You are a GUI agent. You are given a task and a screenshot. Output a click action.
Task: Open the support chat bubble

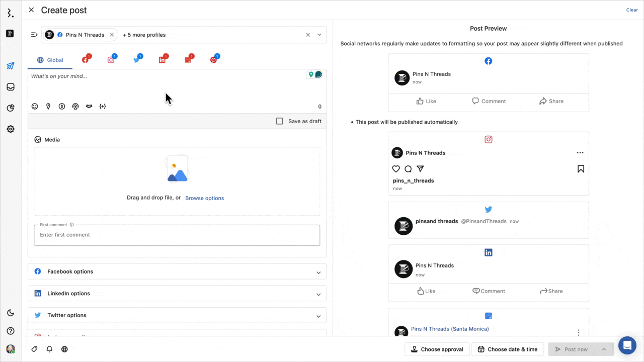pyautogui.click(x=627, y=345)
